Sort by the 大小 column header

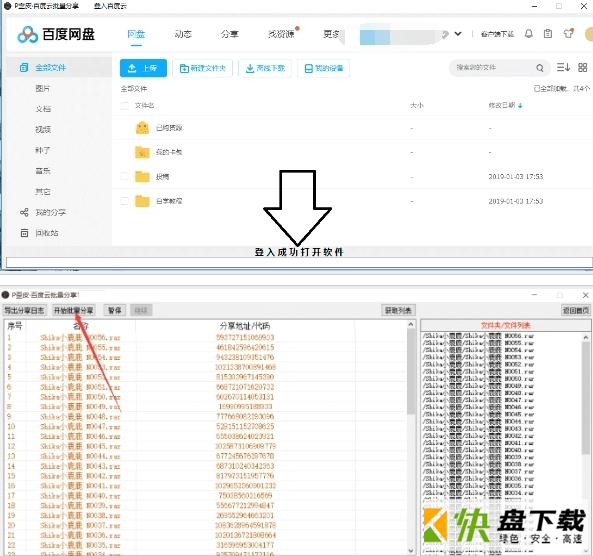pos(416,106)
